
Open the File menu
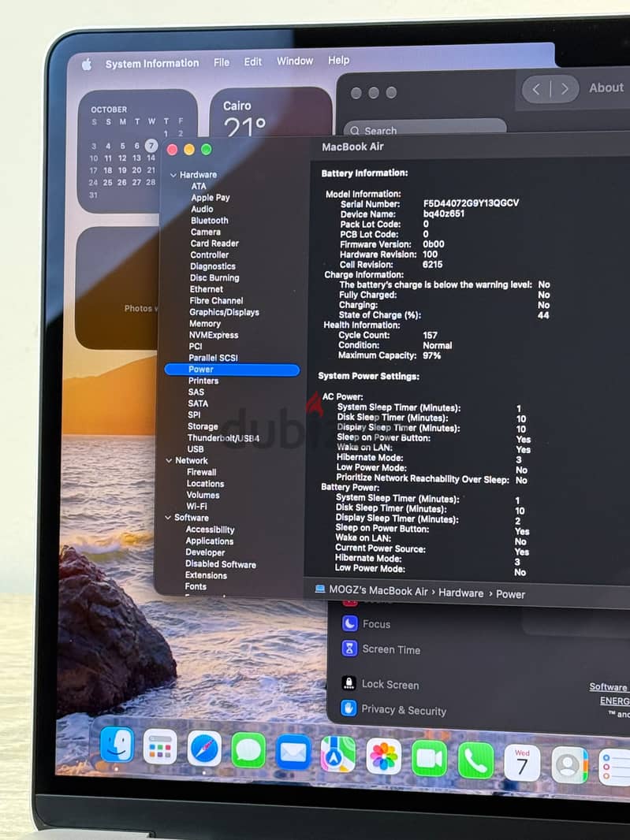click(222, 62)
